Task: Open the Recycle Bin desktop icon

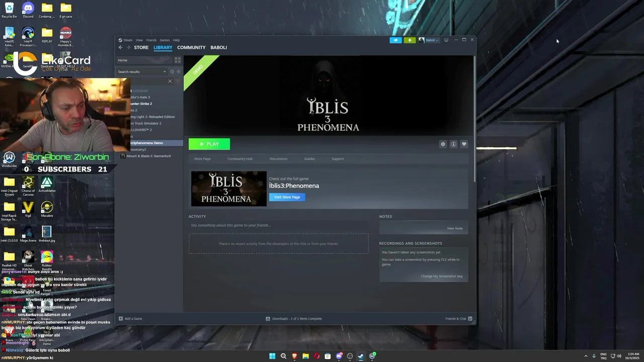Action: click(x=9, y=10)
